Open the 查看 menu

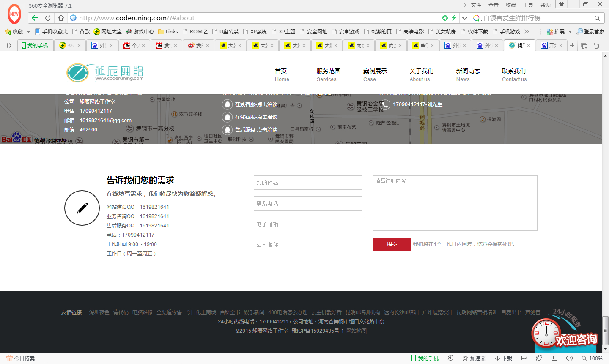[494, 5]
